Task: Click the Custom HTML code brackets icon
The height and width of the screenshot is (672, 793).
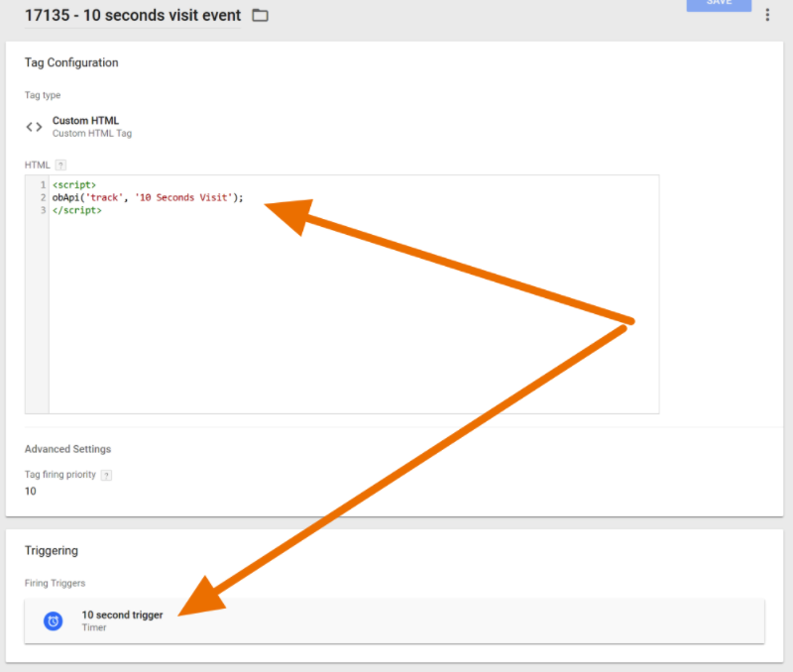Action: pyautogui.click(x=34, y=127)
